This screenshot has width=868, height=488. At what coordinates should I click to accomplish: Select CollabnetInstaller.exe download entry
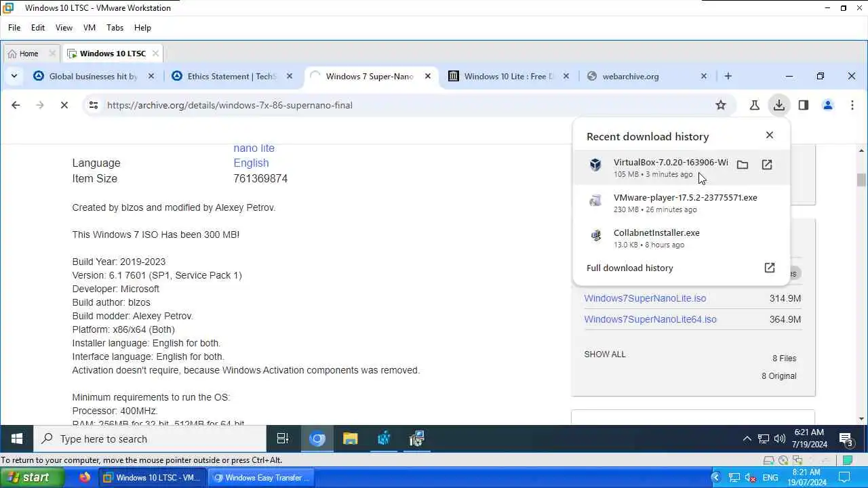click(682, 238)
